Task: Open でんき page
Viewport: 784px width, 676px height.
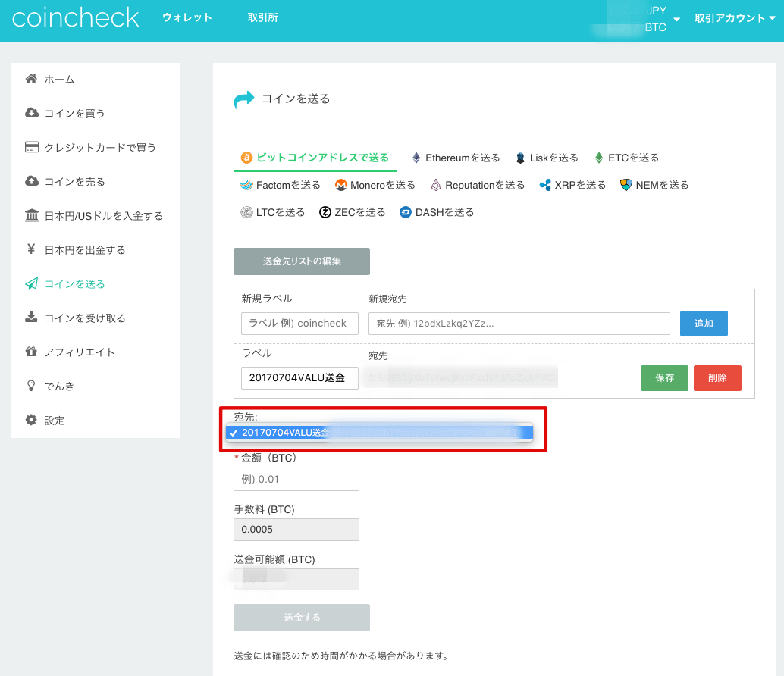Action: [59, 387]
